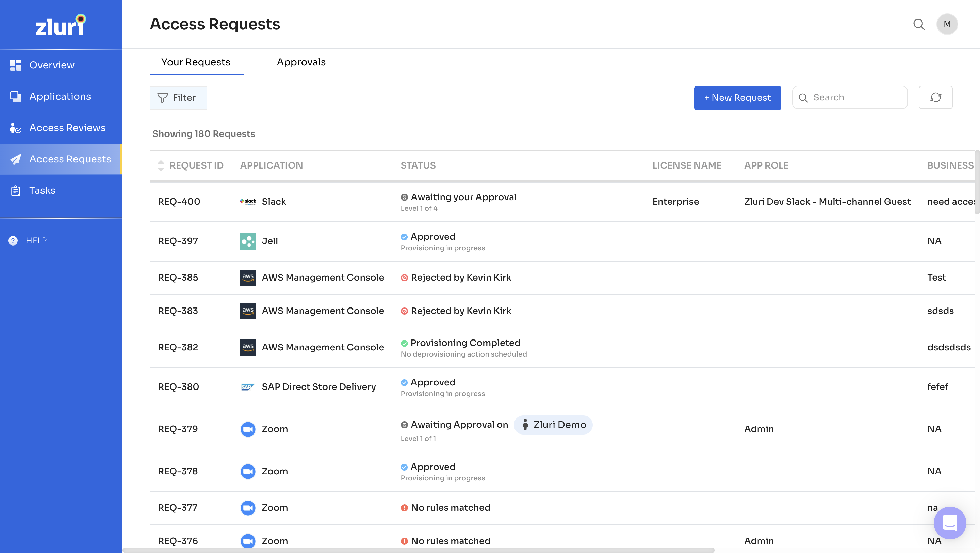Click Zoom icon in REQ-378 row
This screenshot has height=553, width=980.
point(248,472)
